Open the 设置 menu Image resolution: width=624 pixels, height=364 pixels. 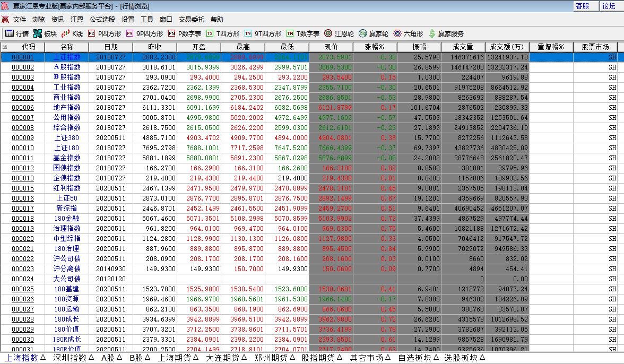[128, 20]
